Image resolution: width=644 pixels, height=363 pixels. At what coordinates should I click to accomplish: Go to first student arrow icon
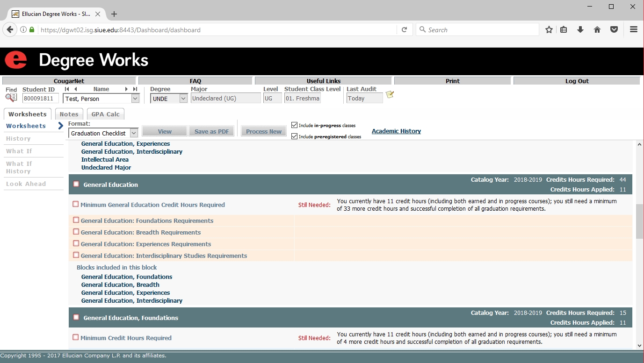point(67,89)
